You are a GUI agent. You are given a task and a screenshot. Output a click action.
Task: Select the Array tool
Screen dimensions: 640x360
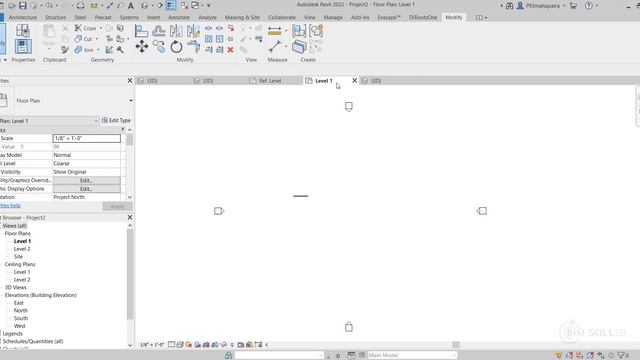tap(209, 39)
